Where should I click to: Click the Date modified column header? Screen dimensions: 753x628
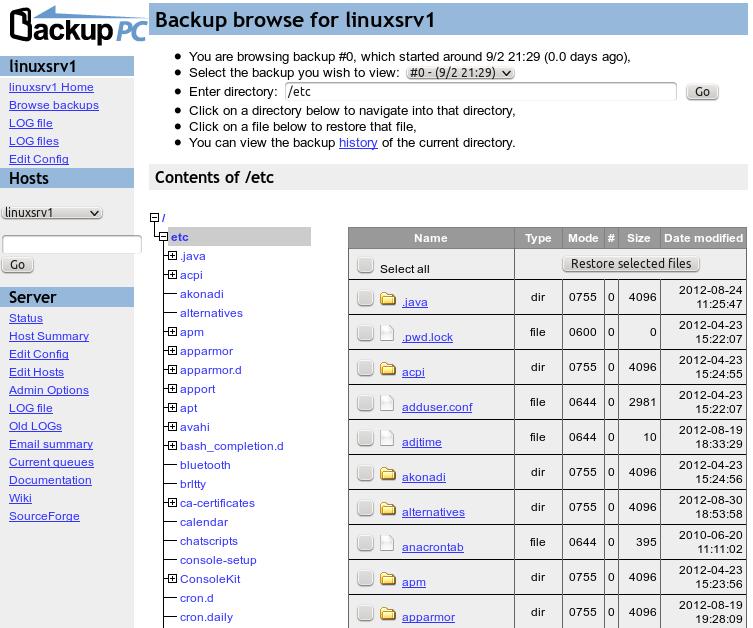coord(703,238)
